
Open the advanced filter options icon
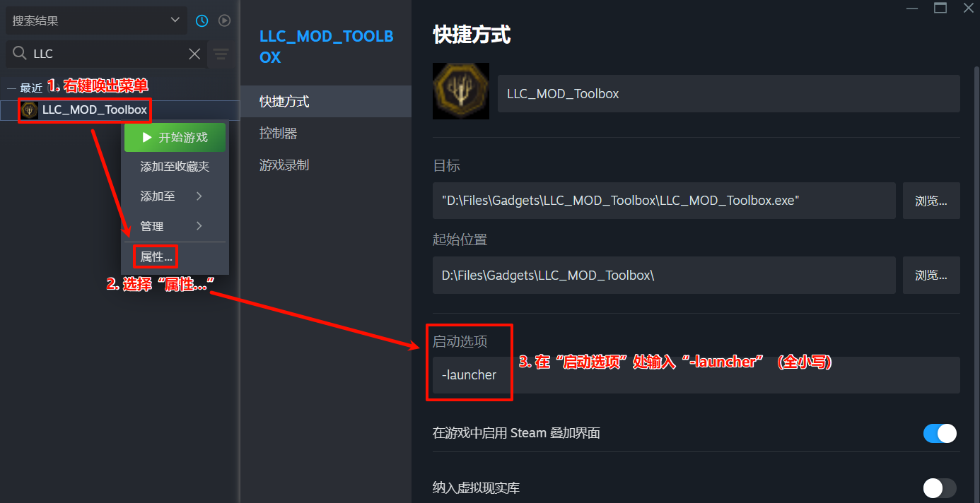[221, 54]
